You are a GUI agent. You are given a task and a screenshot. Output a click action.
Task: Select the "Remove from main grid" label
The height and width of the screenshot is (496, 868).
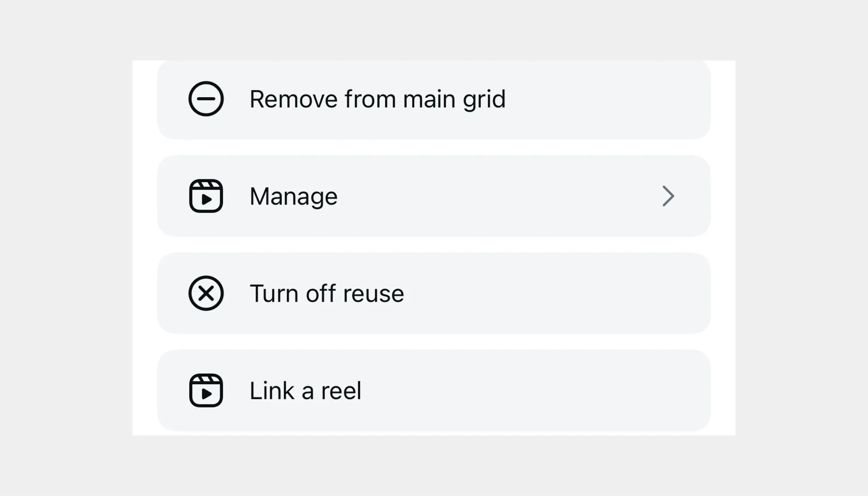pyautogui.click(x=377, y=99)
